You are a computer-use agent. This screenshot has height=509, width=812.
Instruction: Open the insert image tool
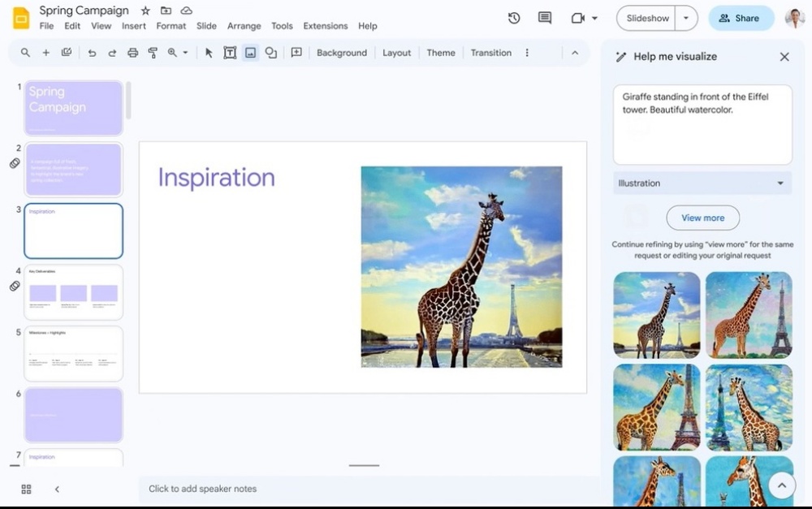[250, 52]
